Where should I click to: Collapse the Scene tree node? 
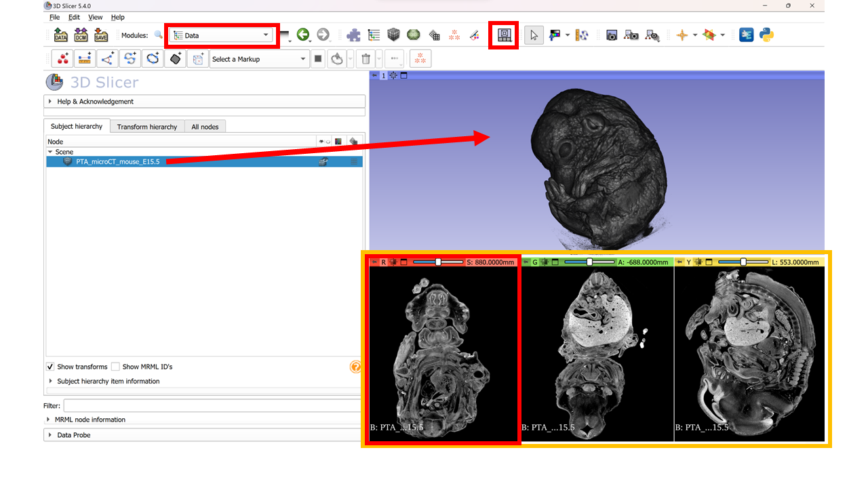[50, 152]
